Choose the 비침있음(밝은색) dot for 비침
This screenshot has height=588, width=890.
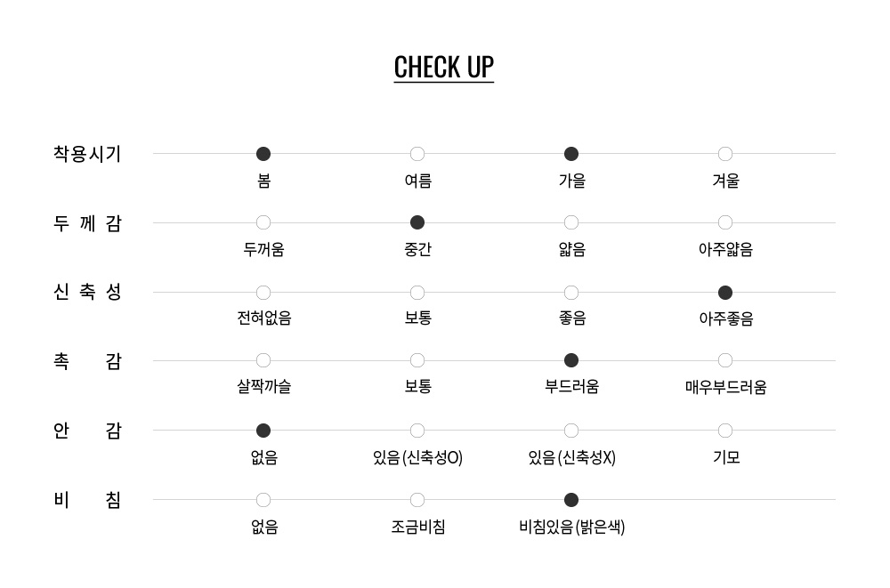click(571, 500)
